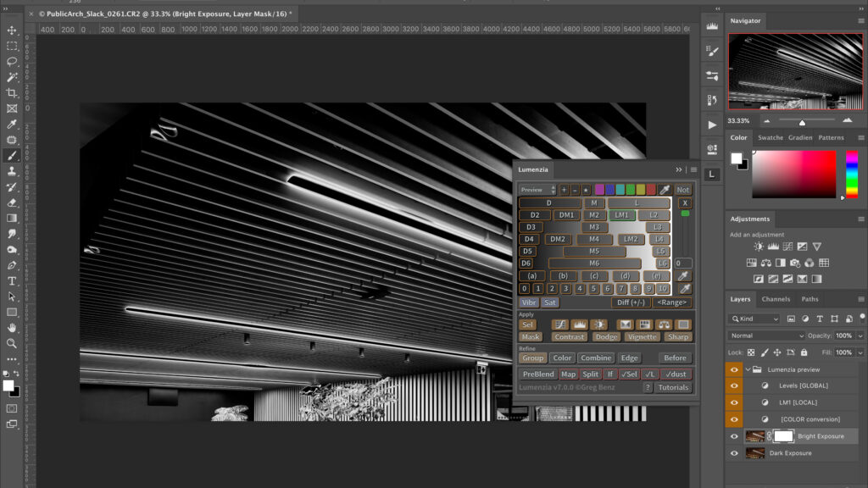The width and height of the screenshot is (868, 488).
Task: Click the Tutorials button in Lumenzia
Action: pos(674,387)
